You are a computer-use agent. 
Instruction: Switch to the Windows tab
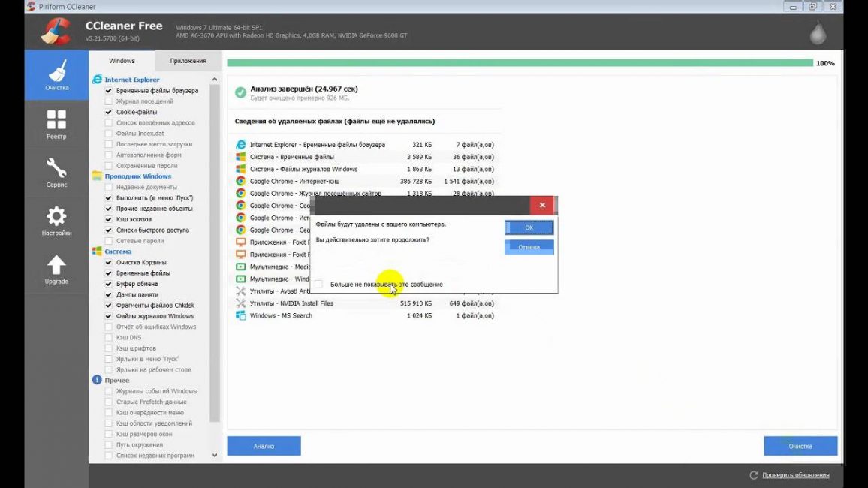click(x=122, y=61)
